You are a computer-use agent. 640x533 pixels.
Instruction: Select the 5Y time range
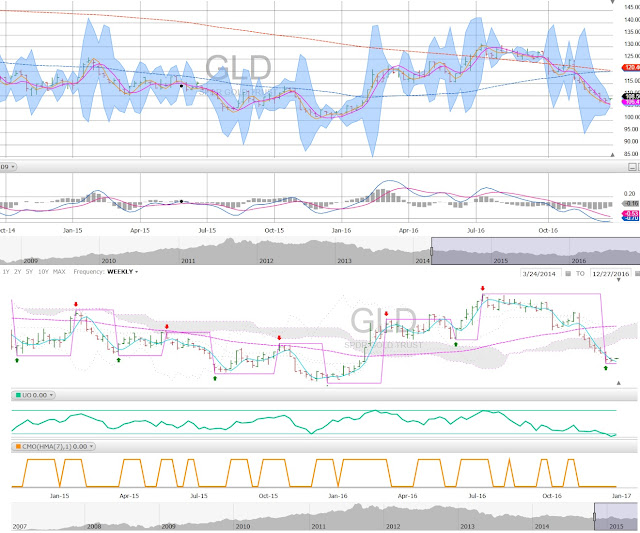[29, 272]
